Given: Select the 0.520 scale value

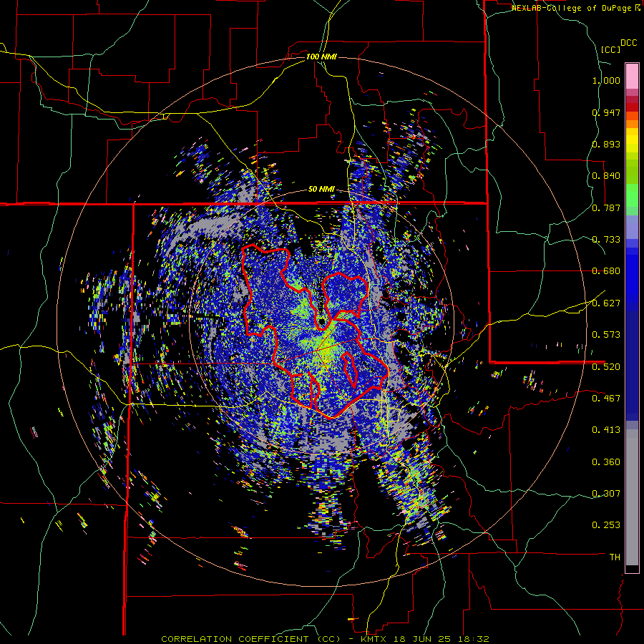Looking at the screenshot, I should point(606,366).
